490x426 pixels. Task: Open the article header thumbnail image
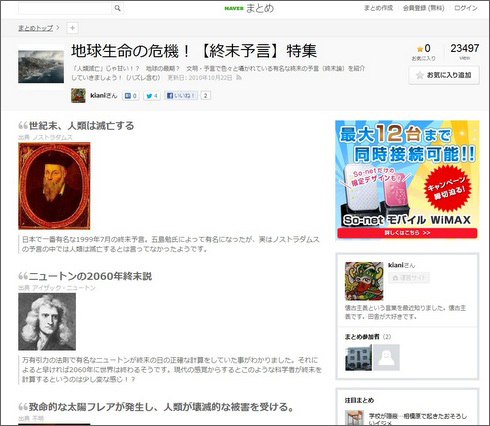(41, 67)
